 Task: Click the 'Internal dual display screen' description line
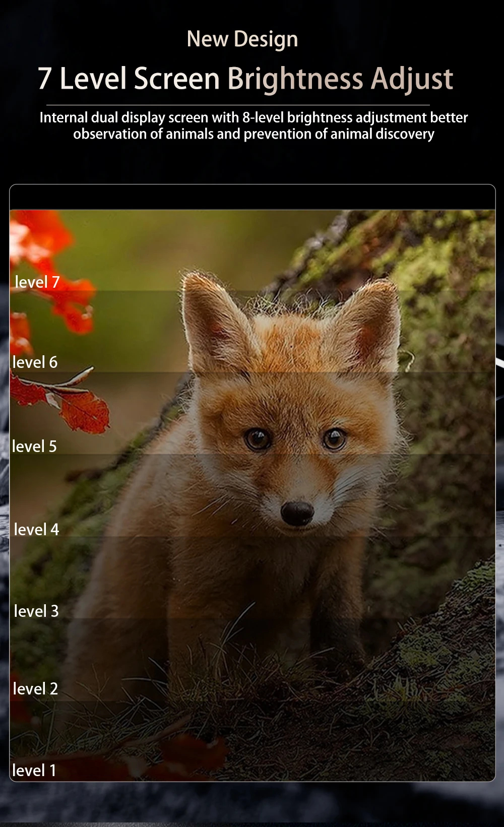(254, 117)
